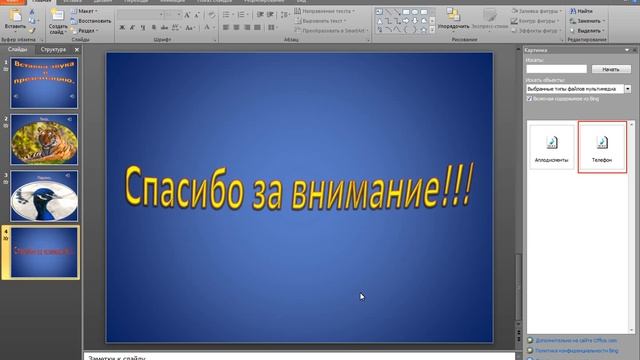Open the Выделить dropdown
640x360 pixels.
[587, 31]
